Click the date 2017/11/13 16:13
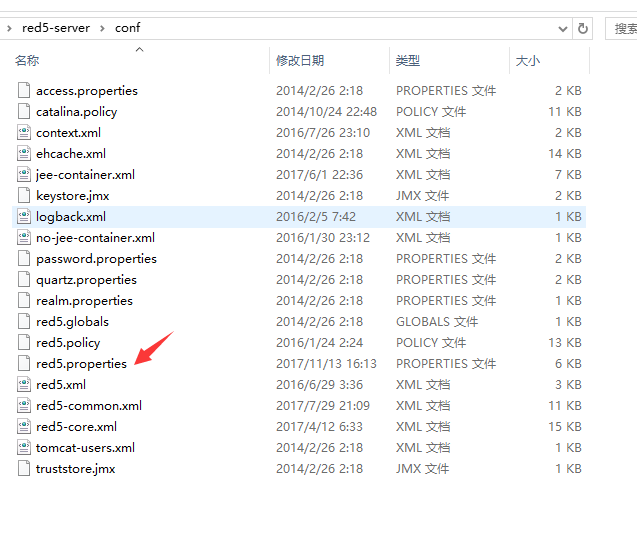 pyautogui.click(x=326, y=364)
